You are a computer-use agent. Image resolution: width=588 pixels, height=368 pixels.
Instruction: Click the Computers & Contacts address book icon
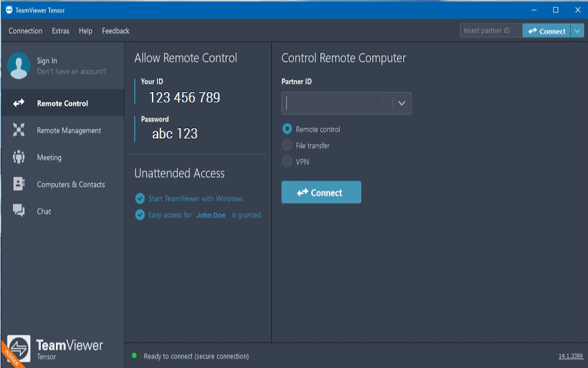click(x=19, y=184)
